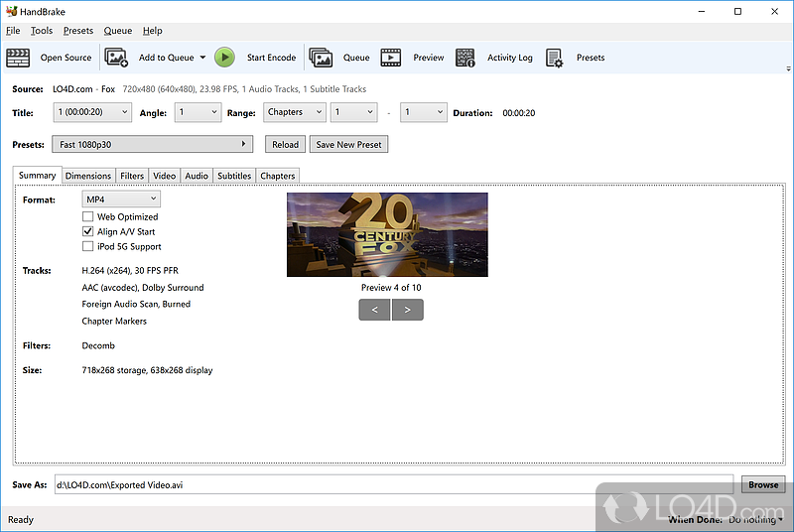
Task: Click the Presets document-gear icon
Action: (x=554, y=58)
